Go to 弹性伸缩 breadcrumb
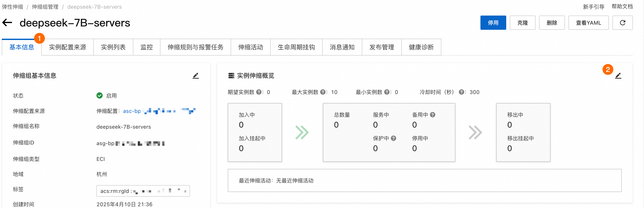The image size is (644, 208). pyautogui.click(x=12, y=7)
